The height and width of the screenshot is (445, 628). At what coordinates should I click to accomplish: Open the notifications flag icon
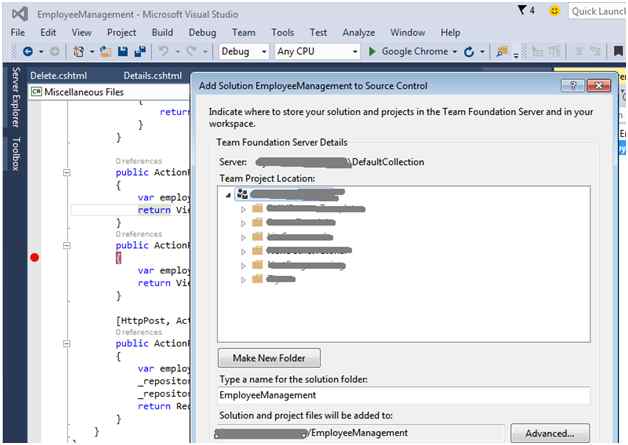[522, 10]
